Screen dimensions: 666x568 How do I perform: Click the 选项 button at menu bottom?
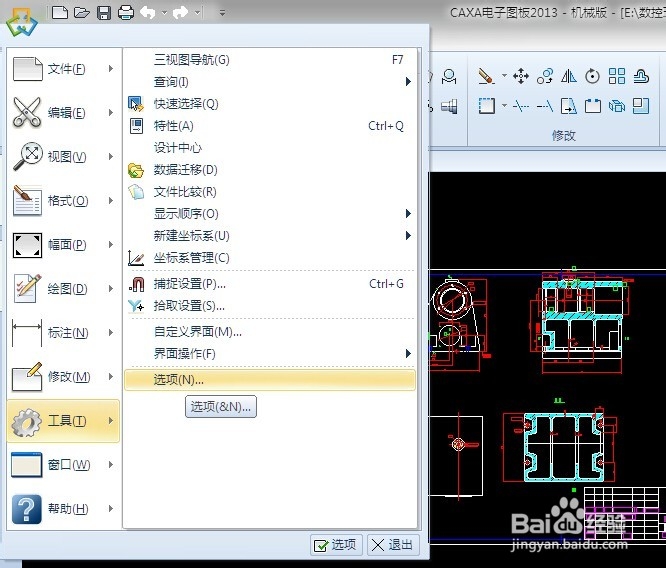tap(336, 545)
